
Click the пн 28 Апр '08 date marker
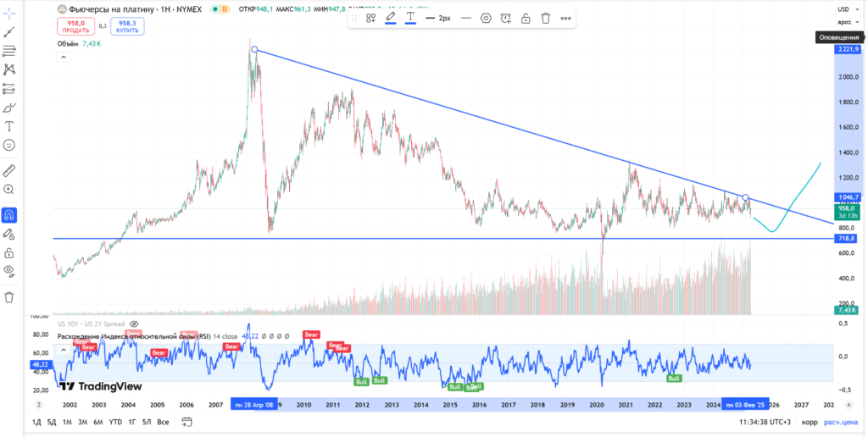click(x=253, y=405)
